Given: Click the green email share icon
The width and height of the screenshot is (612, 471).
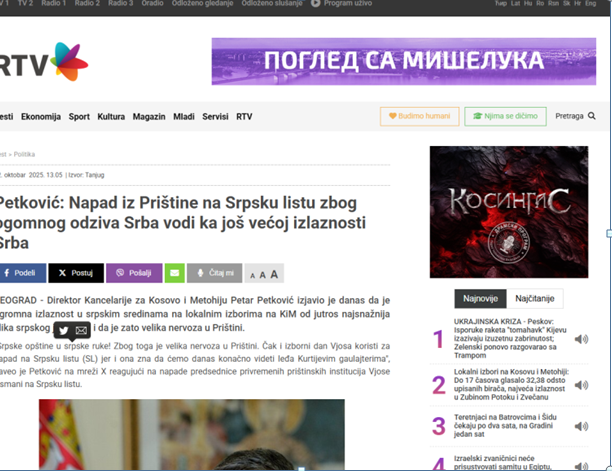Looking at the screenshot, I should pos(175,272).
